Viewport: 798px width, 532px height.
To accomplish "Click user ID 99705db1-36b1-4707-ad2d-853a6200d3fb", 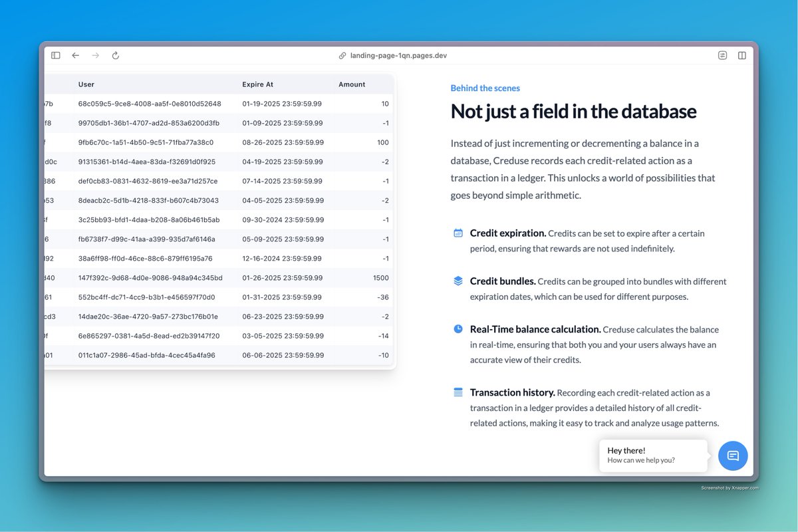I will [148, 123].
